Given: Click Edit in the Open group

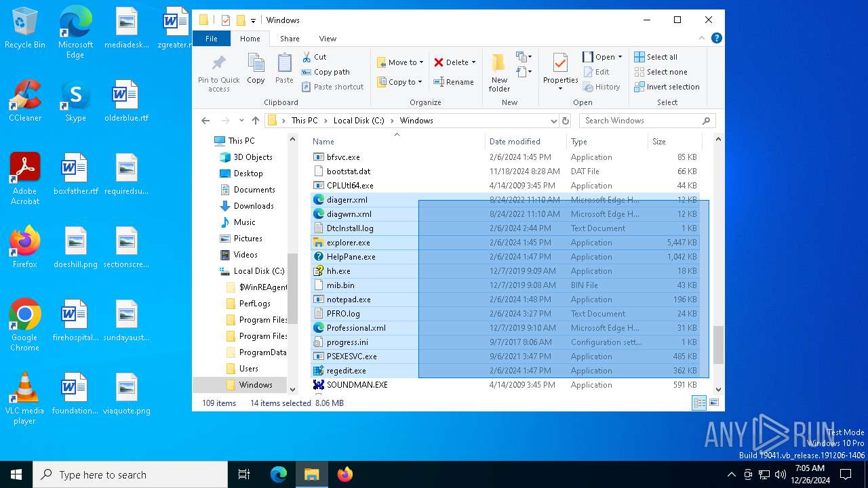Looking at the screenshot, I should (x=596, y=72).
